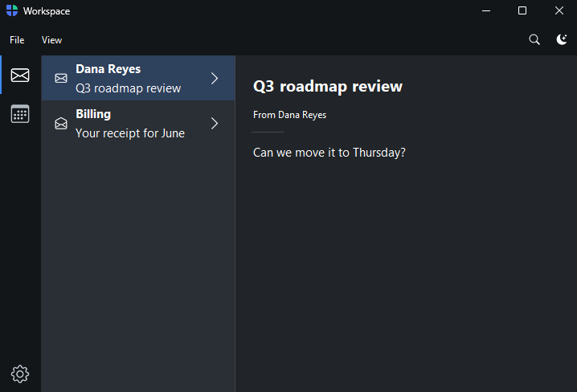Screen dimensions: 577x392
Task: Open the Mail section in sidebar
Action: pos(20,75)
